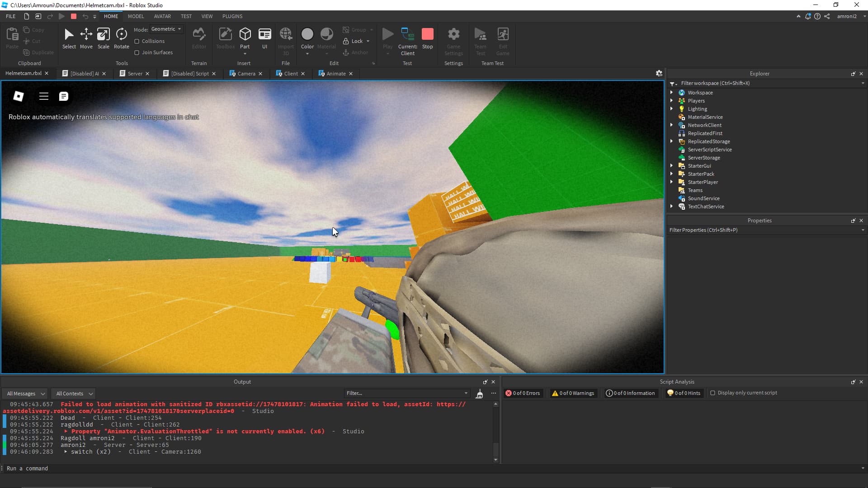This screenshot has height=488, width=868.
Task: Check Display only current script
Action: click(713, 393)
